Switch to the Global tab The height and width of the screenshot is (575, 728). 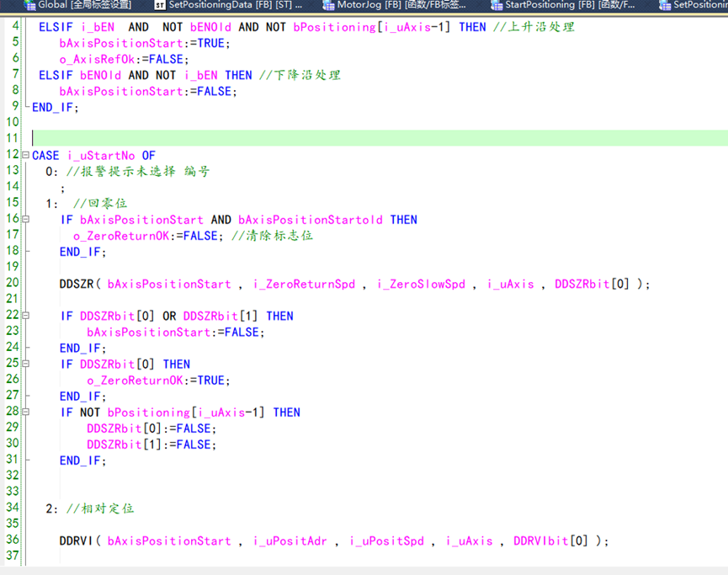[84, 5]
